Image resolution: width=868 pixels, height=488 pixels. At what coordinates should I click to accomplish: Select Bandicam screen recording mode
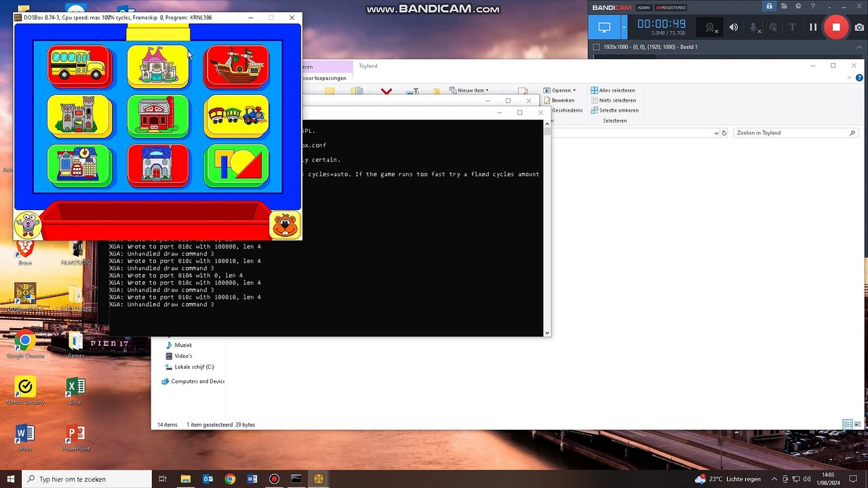point(604,27)
